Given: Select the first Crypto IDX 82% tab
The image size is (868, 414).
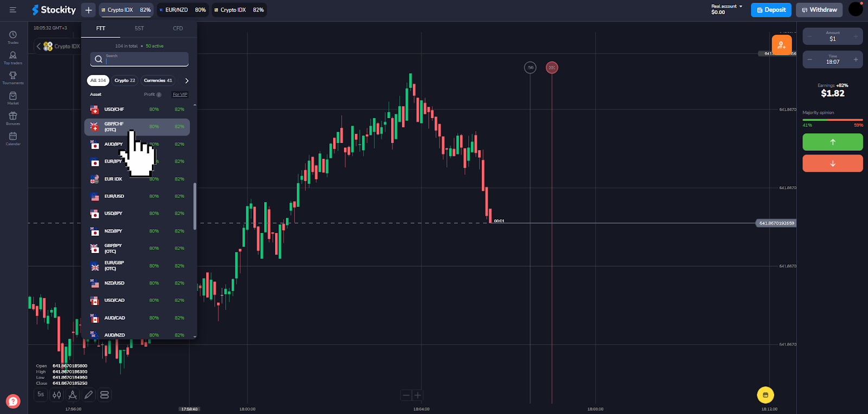Looking at the screenshot, I should [126, 10].
